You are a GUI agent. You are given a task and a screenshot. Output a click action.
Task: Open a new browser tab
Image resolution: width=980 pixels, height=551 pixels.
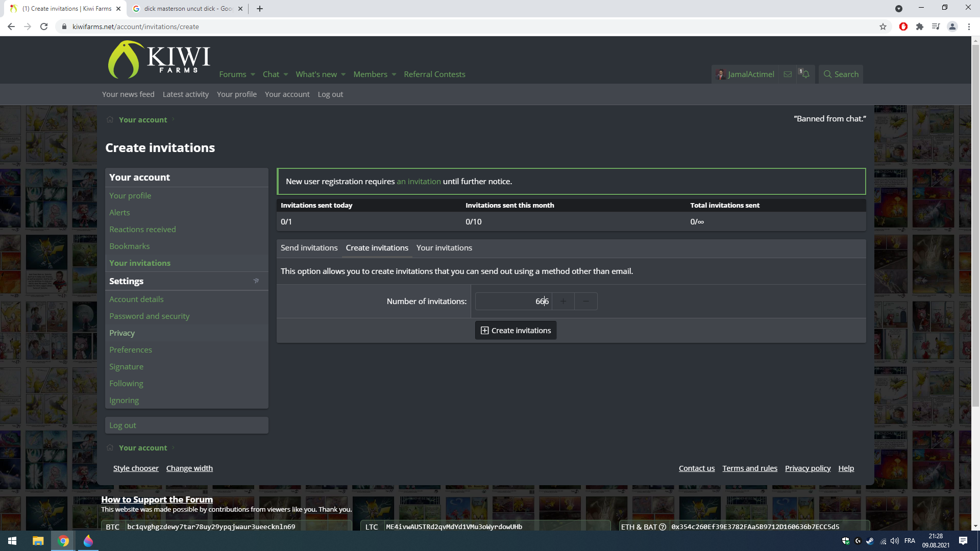[260, 9]
